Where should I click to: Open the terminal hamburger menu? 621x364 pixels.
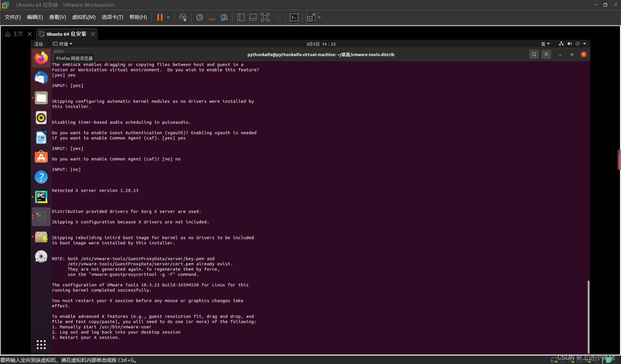[x=546, y=54]
